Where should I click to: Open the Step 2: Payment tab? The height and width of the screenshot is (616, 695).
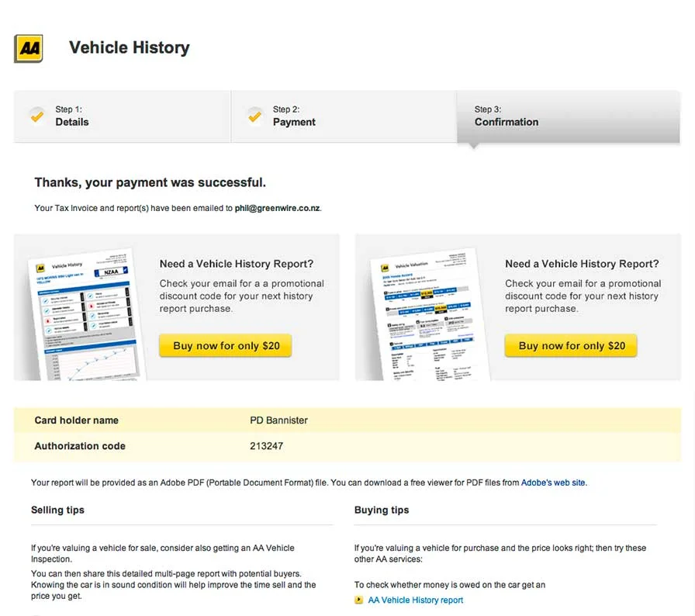point(344,116)
